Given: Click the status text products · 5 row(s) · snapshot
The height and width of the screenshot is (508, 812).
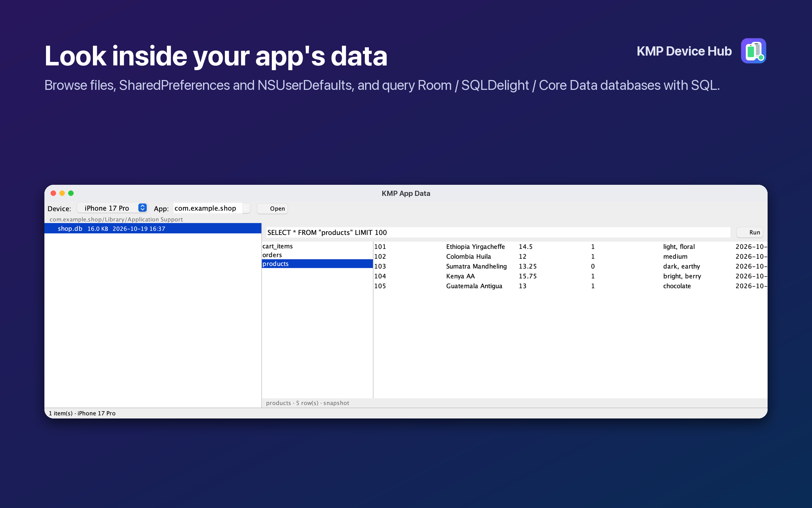Looking at the screenshot, I should [307, 403].
